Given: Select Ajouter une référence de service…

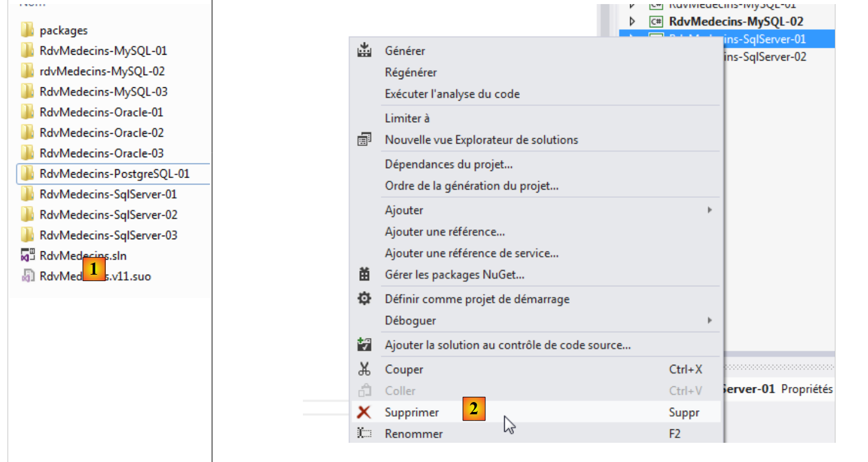Looking at the screenshot, I should tap(471, 253).
